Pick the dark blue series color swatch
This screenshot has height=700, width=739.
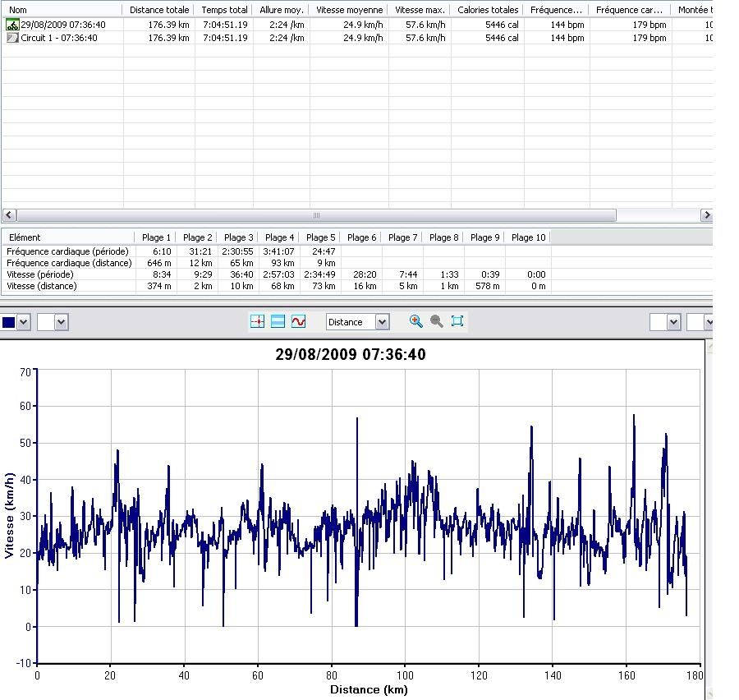[x=8, y=323]
